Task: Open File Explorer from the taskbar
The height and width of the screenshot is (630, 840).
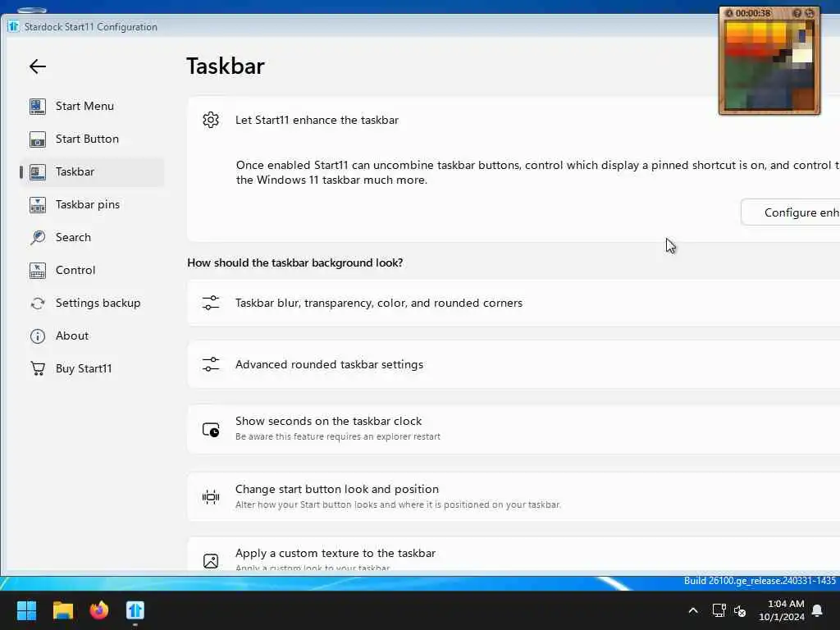Action: [x=62, y=610]
